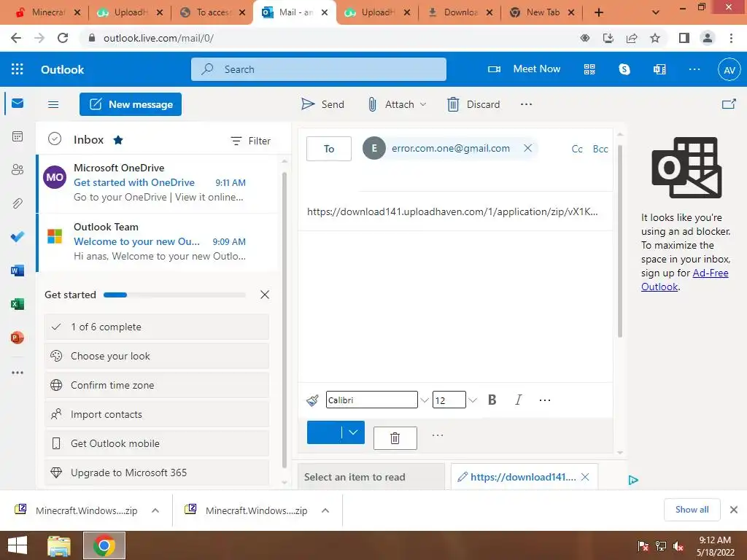This screenshot has height=560, width=747.
Task: Click the New message button
Action: click(x=131, y=104)
